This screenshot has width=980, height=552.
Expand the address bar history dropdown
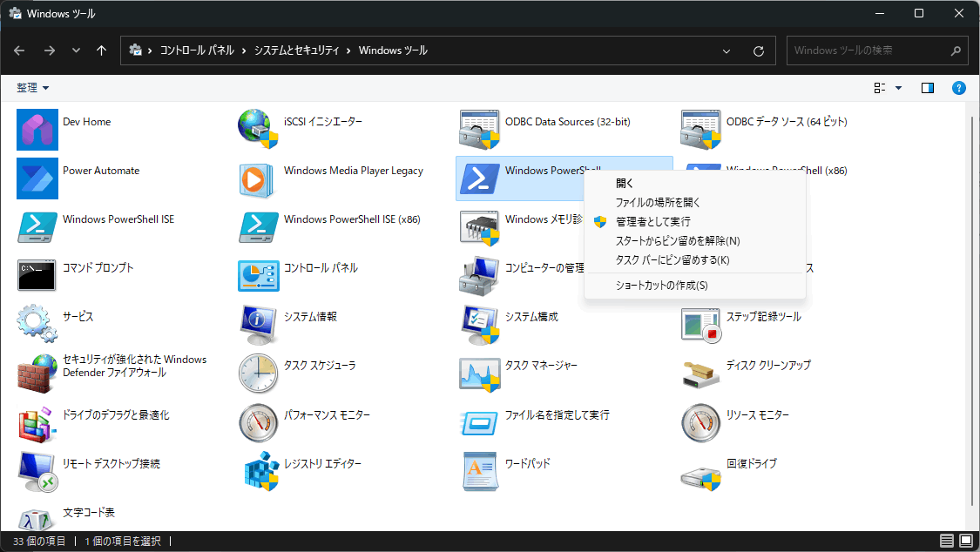coord(727,51)
